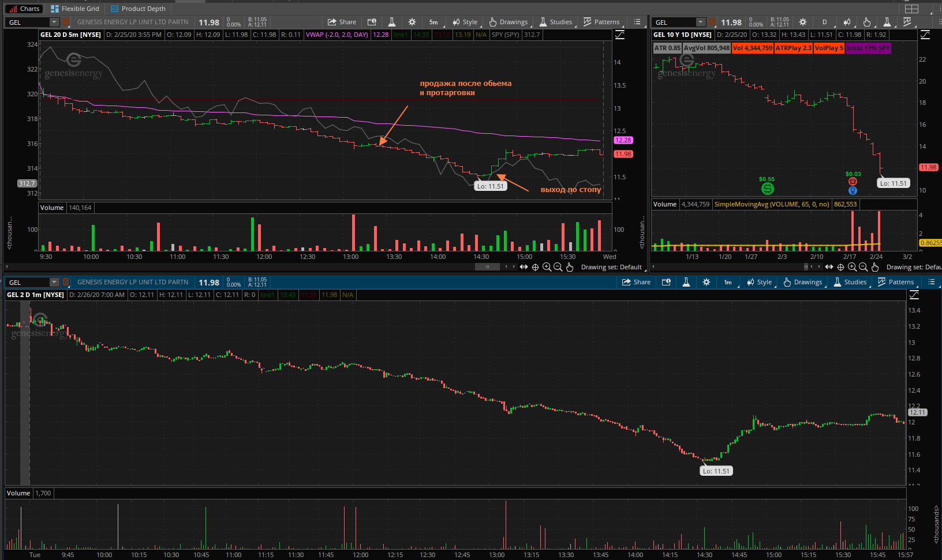
Task: Open the Style menu in 5m chart
Action: click(x=465, y=22)
